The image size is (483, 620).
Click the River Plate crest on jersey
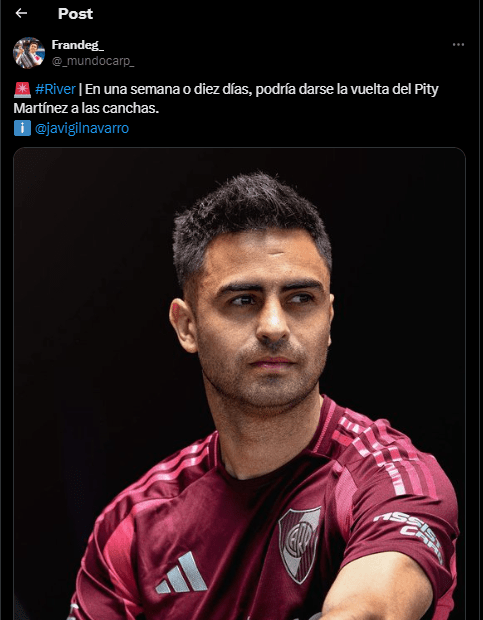click(298, 544)
